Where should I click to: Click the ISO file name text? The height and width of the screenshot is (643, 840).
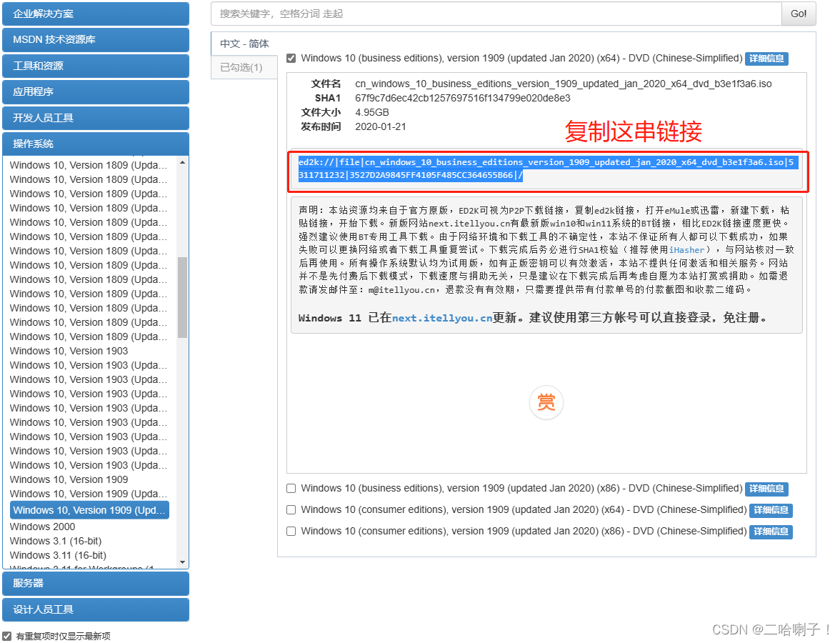[563, 84]
